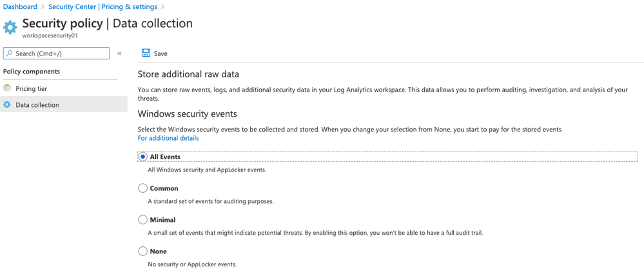This screenshot has width=644, height=276.
Task: Choose the Minimal events option
Action: (143, 220)
